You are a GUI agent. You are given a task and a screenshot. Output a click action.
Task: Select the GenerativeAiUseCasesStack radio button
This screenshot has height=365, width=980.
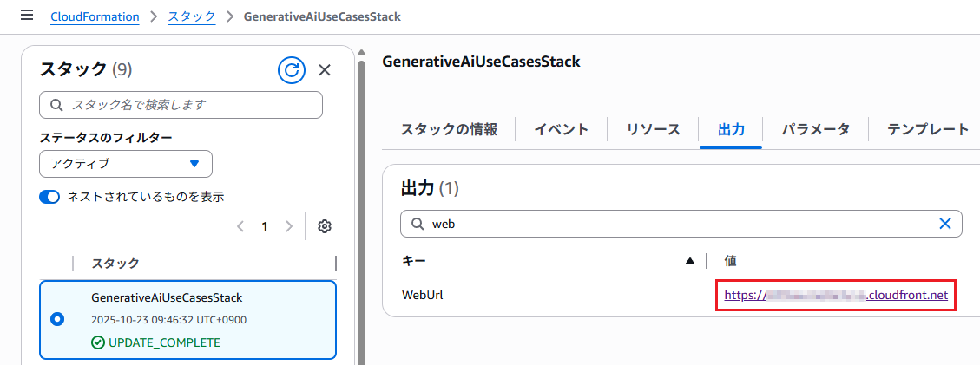click(x=57, y=319)
